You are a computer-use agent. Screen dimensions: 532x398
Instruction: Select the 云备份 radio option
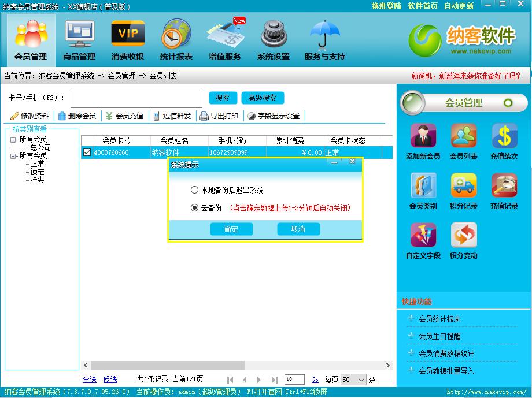[194, 208]
